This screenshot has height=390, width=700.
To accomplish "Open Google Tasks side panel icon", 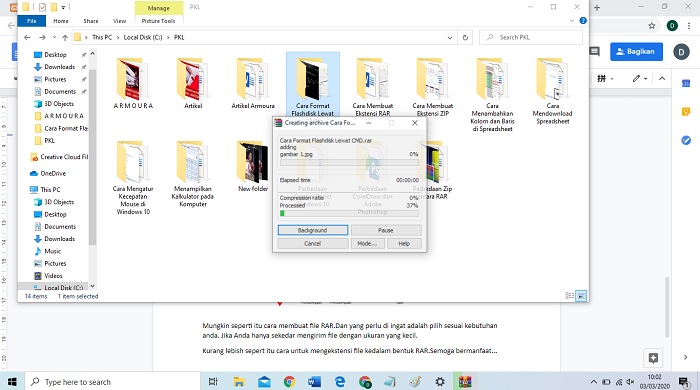I will pos(686,141).
